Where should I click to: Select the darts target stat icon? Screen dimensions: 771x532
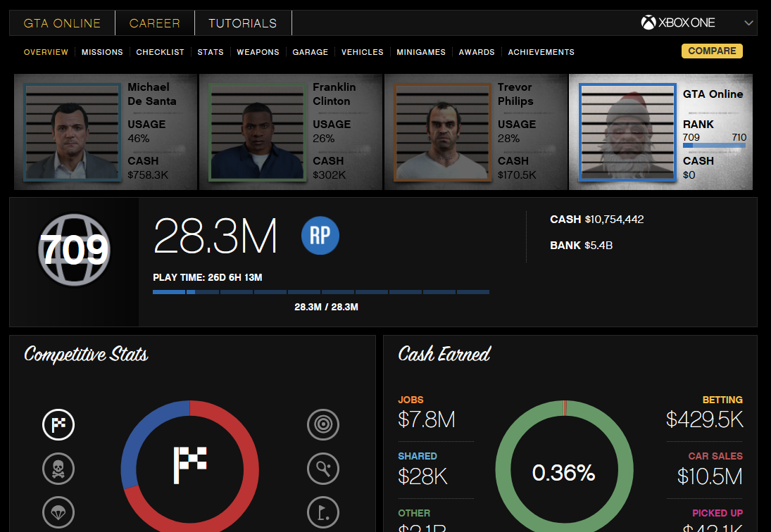point(323,425)
